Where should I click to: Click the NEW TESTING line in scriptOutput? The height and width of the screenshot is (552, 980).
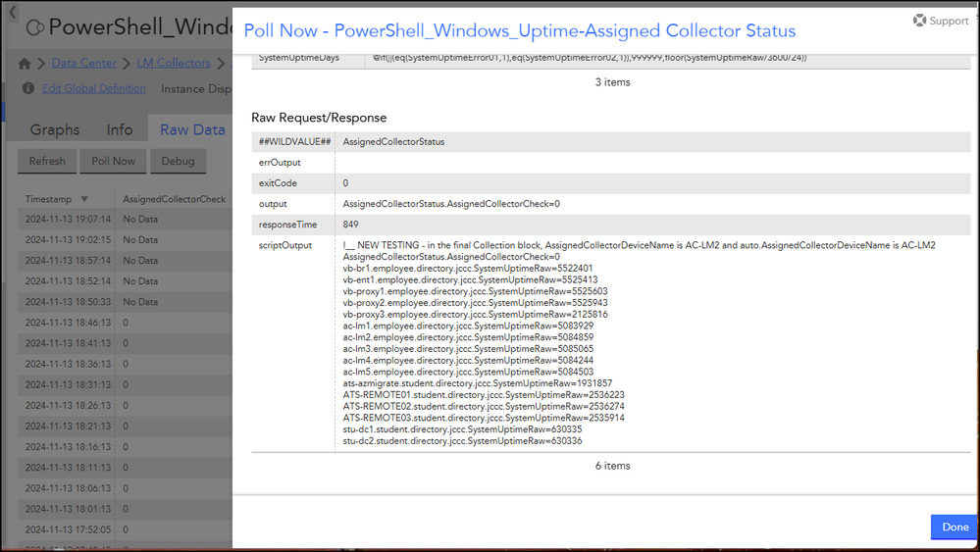(639, 245)
